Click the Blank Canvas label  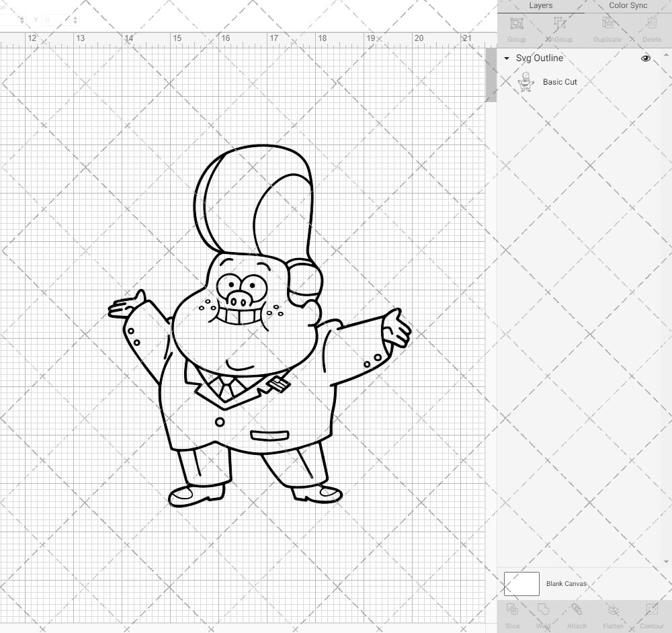[566, 584]
